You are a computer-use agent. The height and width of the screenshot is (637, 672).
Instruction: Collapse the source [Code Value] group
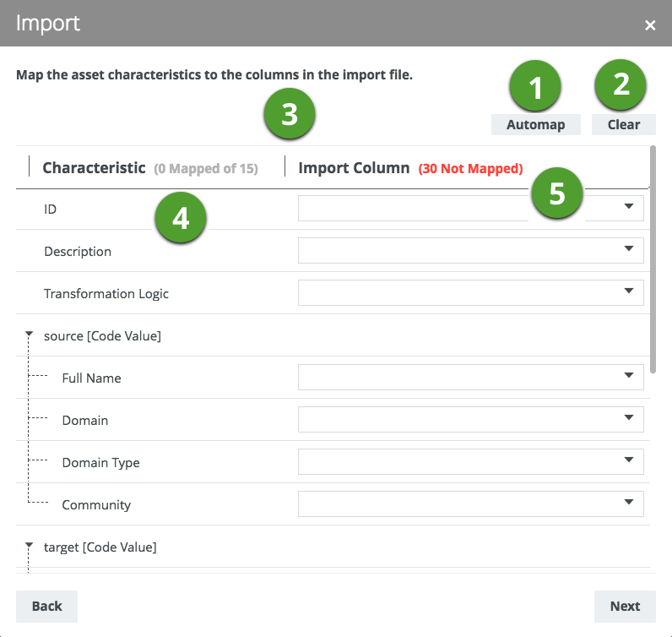click(x=30, y=335)
